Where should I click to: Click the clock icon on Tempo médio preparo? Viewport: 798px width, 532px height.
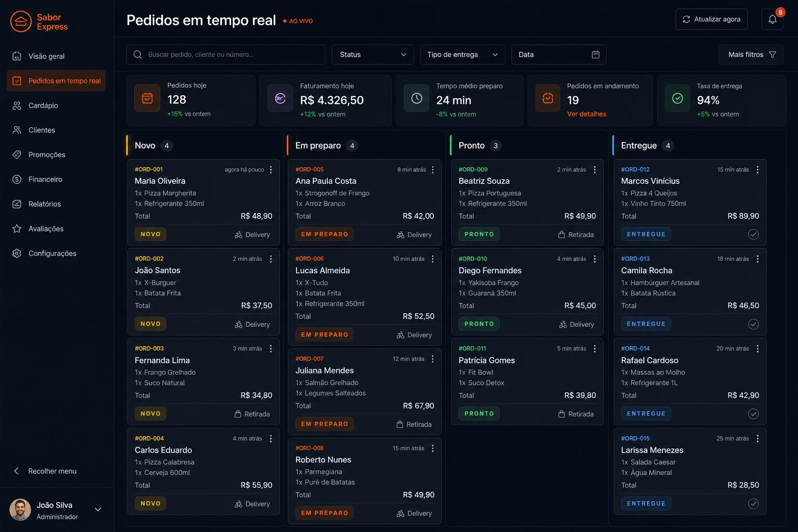tap(417, 98)
